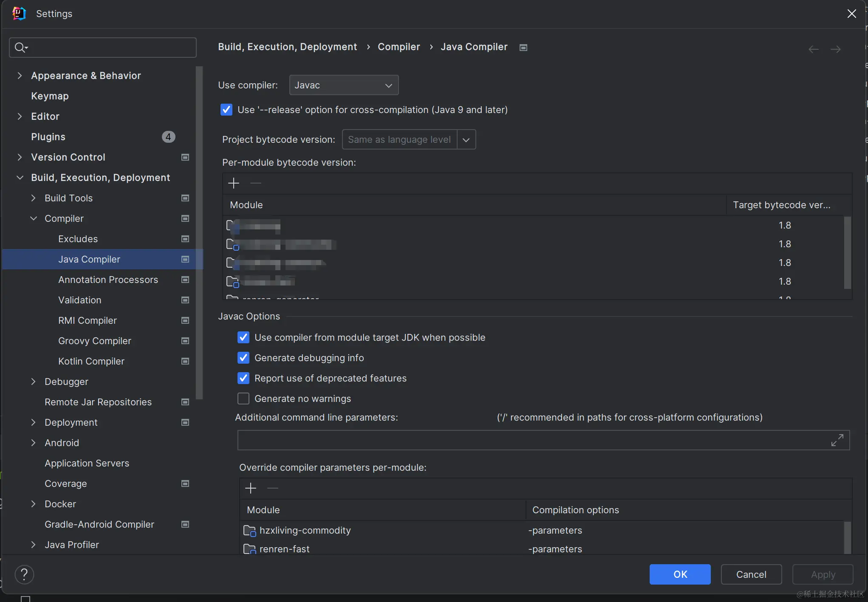The image size is (868, 602).
Task: Enable Generate no warnings
Action: 243,399
